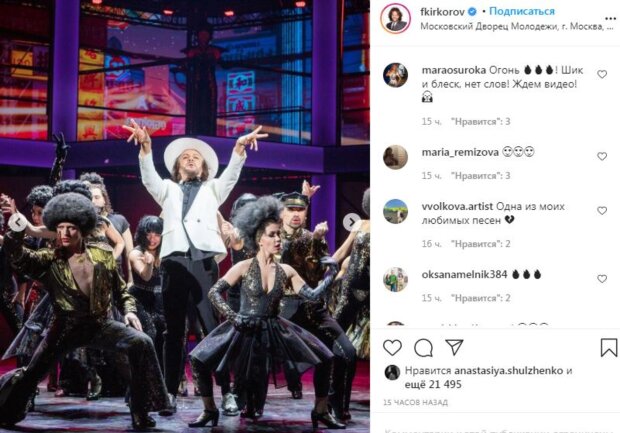Open vvolkova.artist username link

pyautogui.click(x=457, y=206)
